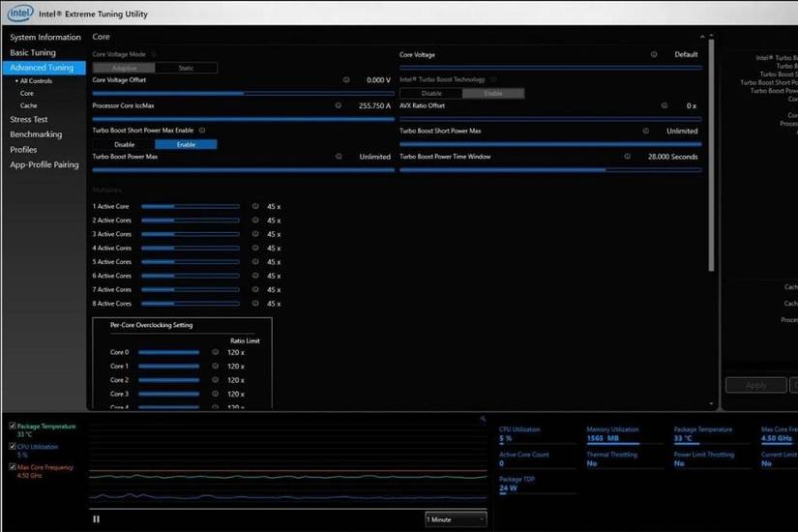Viewport: 798px width, 532px height.
Task: Set Core Voltage Mode to Static
Action: [x=186, y=68]
